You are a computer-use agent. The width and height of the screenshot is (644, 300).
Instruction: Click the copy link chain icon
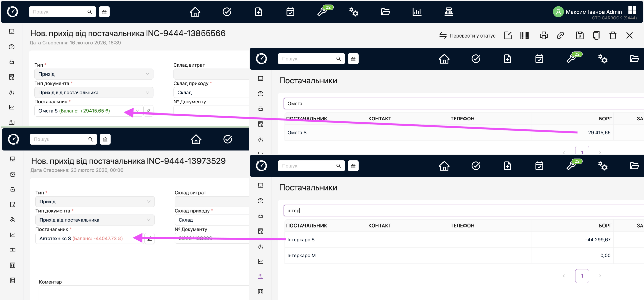(560, 35)
